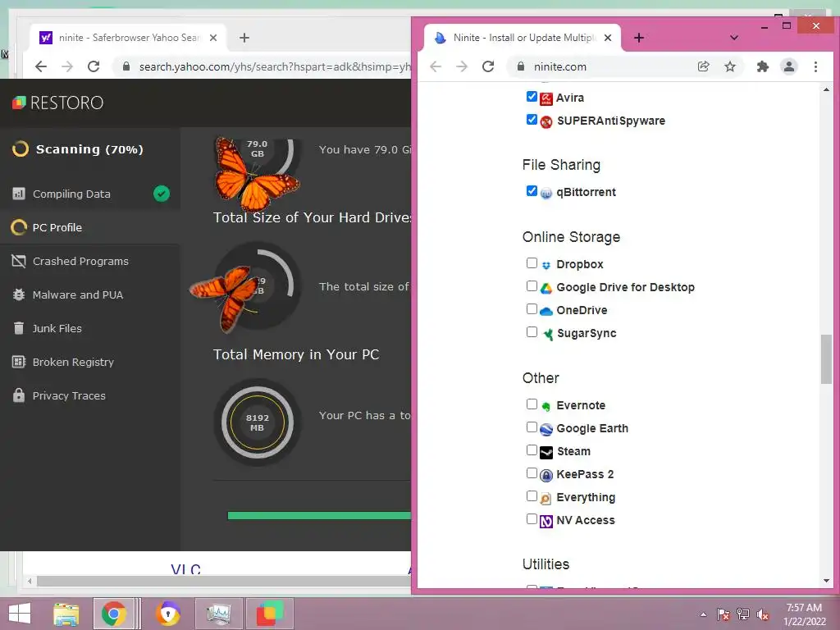
Task: Click the Restoro taskbar icon
Action: pos(269,614)
